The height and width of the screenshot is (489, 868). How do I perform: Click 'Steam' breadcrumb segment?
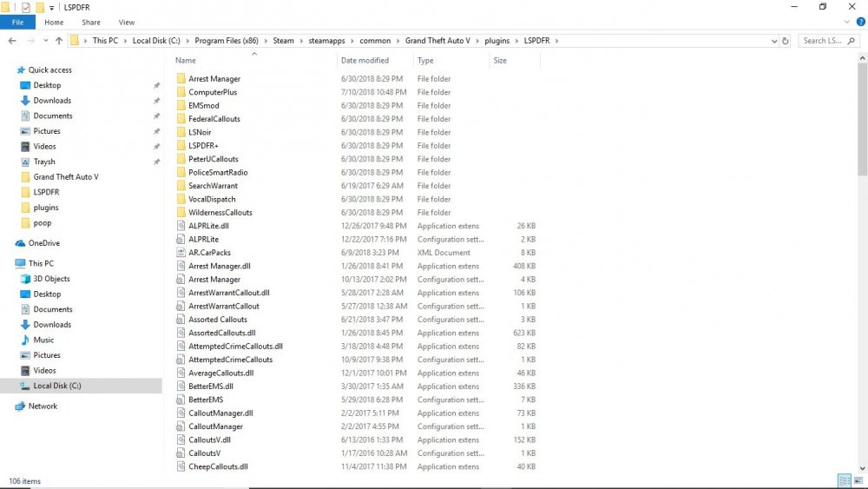(x=284, y=41)
